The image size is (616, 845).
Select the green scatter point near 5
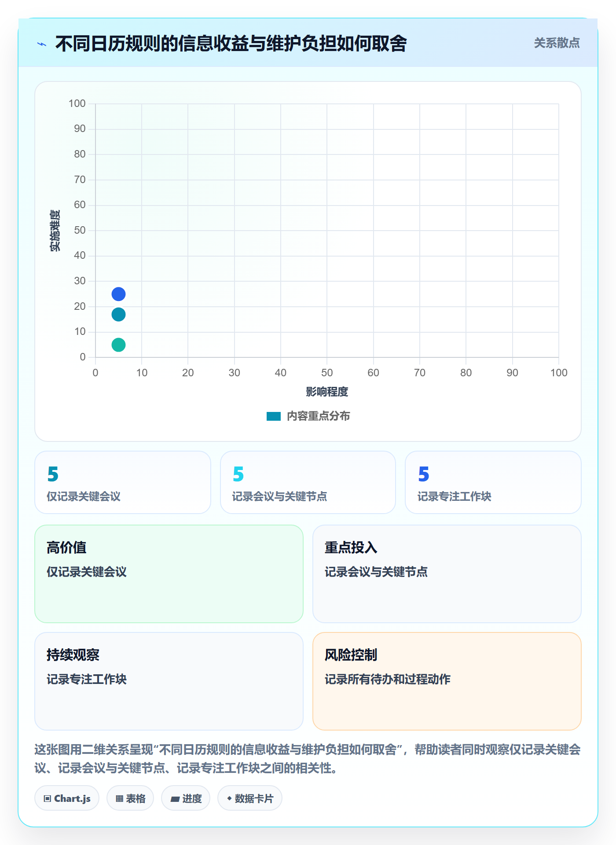[x=118, y=345]
